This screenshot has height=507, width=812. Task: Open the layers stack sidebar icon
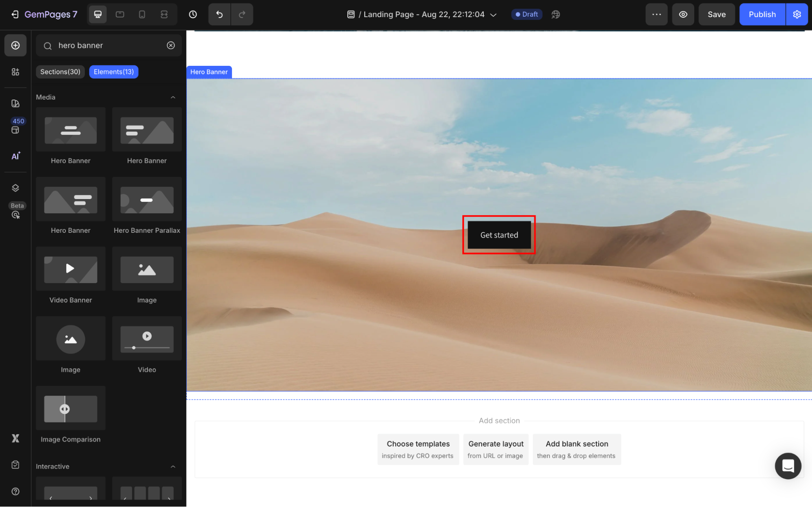coord(15,188)
